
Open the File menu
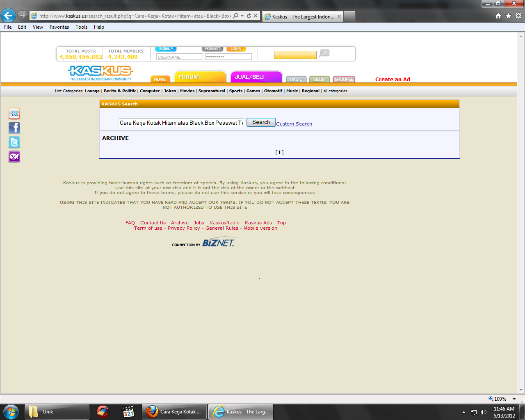(x=8, y=27)
